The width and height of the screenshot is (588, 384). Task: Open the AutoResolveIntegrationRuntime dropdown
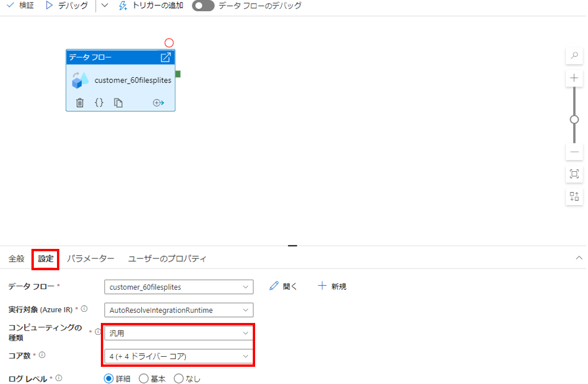pos(179,310)
